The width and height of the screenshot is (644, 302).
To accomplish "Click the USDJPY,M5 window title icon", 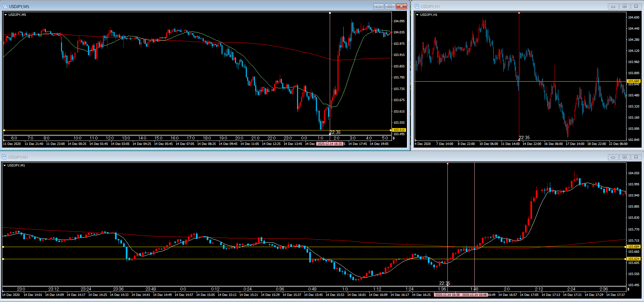I will point(5,6).
